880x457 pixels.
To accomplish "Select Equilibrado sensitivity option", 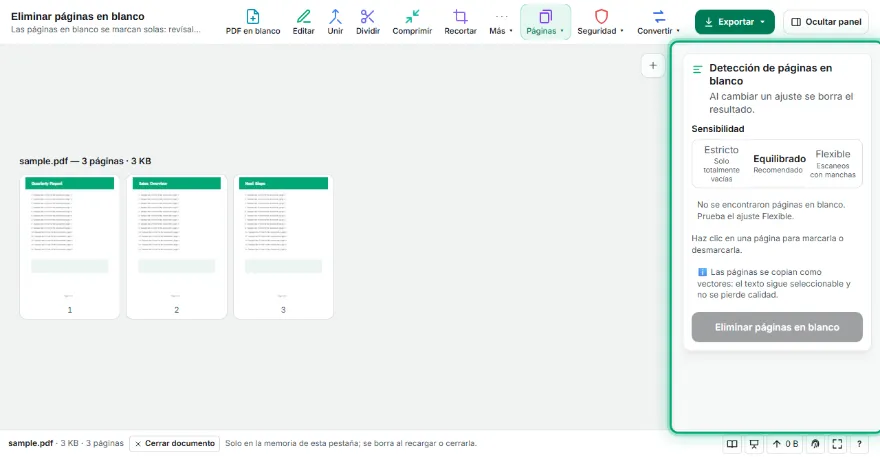I will coord(779,163).
